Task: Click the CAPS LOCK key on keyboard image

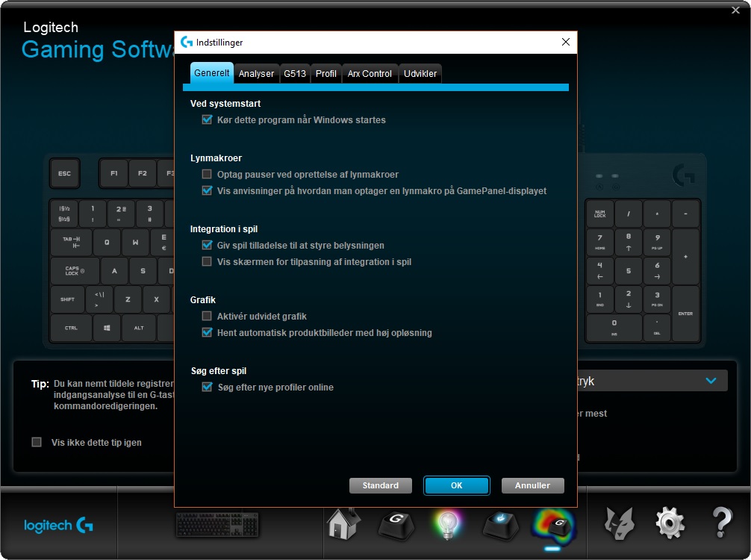Action: [x=75, y=271]
